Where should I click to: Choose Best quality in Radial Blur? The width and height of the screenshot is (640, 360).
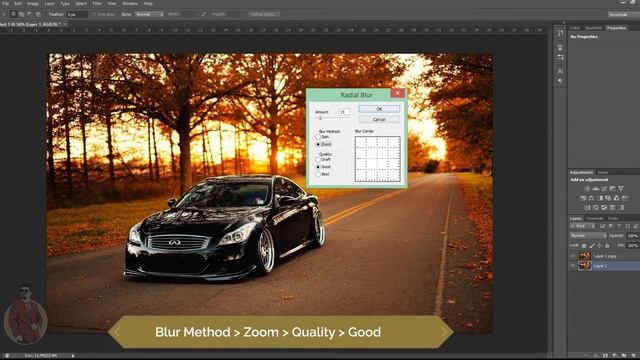pos(318,174)
